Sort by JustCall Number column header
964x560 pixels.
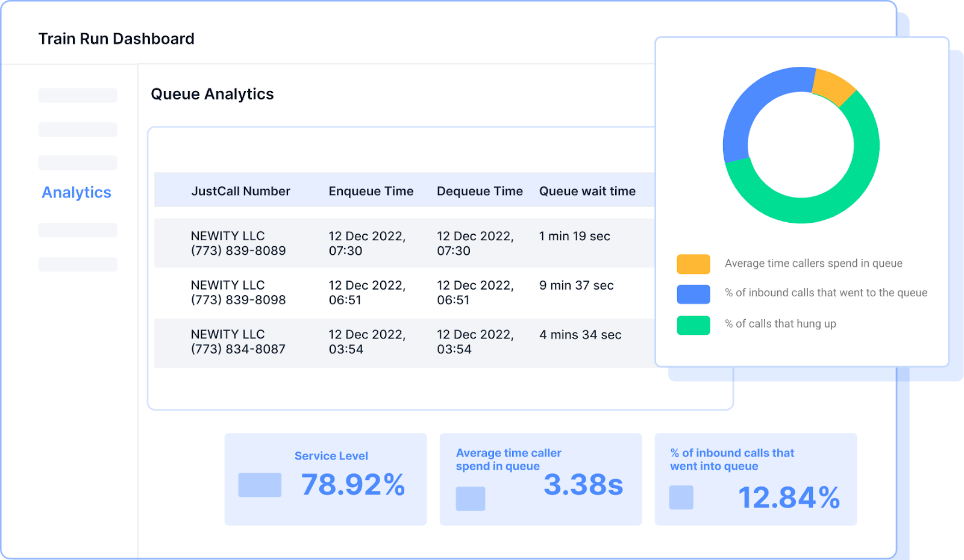click(240, 191)
